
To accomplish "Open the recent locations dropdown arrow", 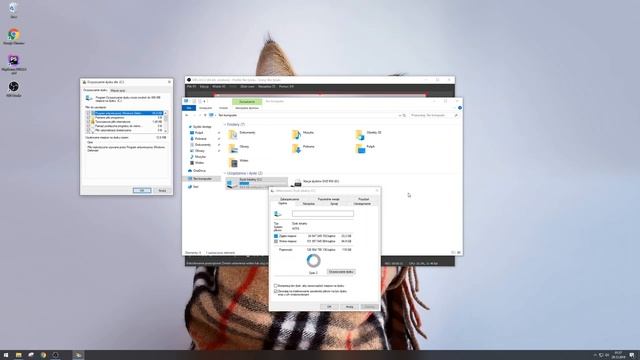I will click(199, 116).
